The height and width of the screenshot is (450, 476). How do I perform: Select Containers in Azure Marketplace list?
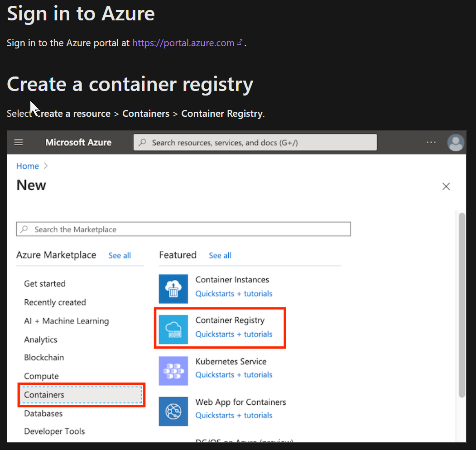tap(44, 395)
